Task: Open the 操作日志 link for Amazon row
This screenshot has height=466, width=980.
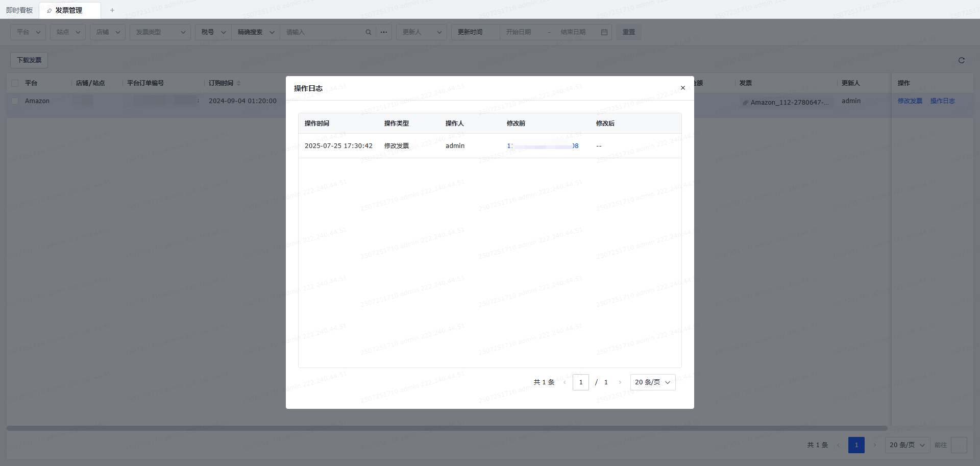Action: coord(943,101)
